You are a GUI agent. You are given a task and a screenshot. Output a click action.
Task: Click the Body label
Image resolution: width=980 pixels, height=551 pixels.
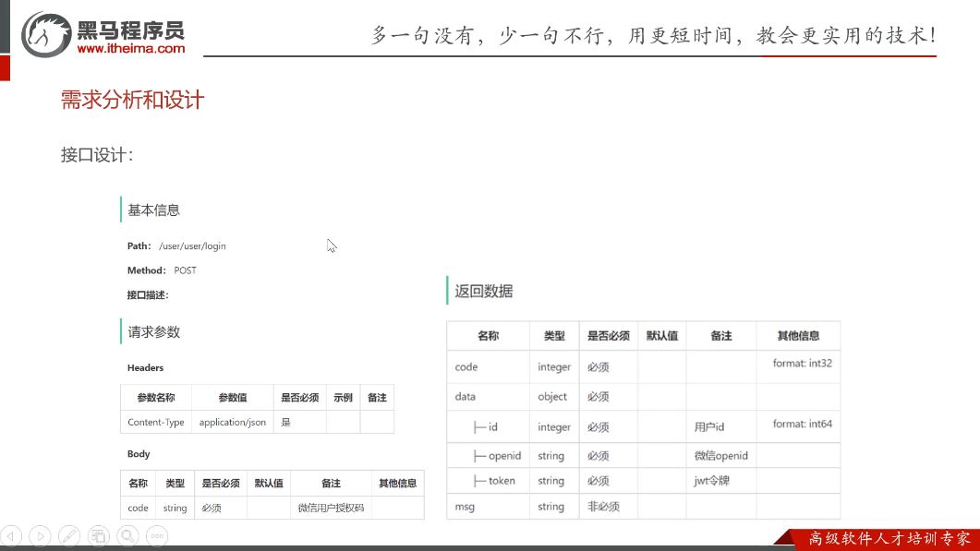(139, 454)
